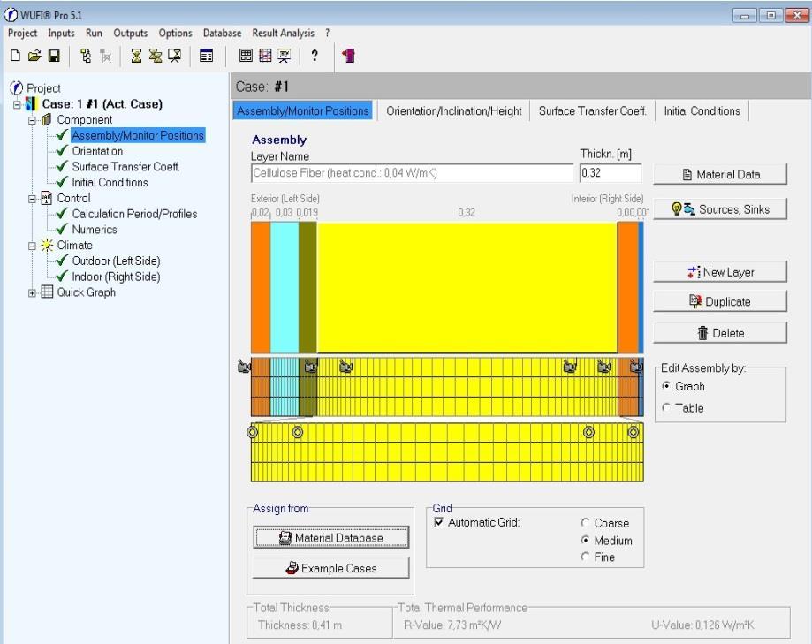Select the yellow cellulose fiber layer
The image size is (812, 644).
point(467,288)
